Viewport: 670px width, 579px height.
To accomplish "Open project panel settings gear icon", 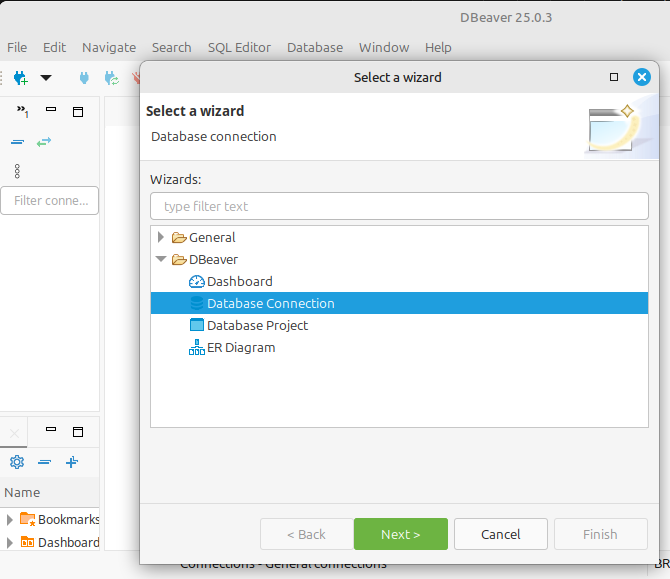I will click(x=16, y=462).
